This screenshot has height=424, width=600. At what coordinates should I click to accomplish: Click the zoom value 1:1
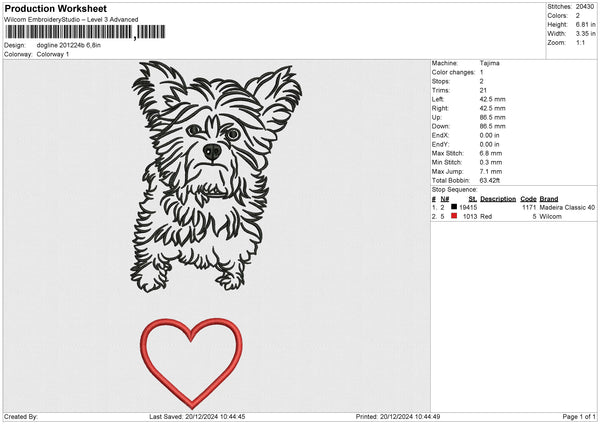[580, 42]
